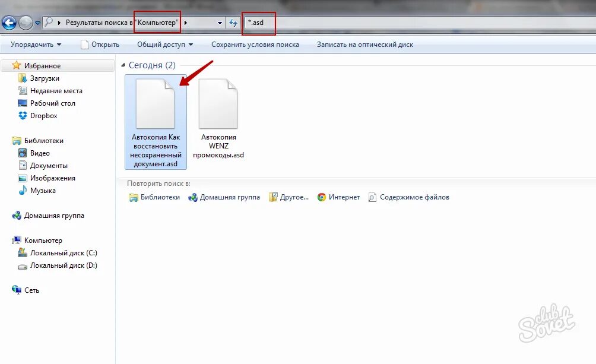Click the search field containing *.asd

pyautogui.click(x=419, y=23)
